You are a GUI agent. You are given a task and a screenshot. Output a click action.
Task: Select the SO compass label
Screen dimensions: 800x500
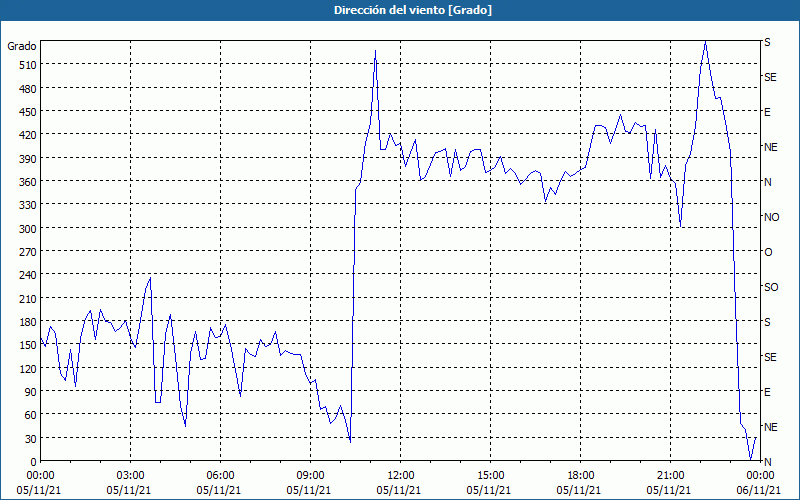[771, 287]
